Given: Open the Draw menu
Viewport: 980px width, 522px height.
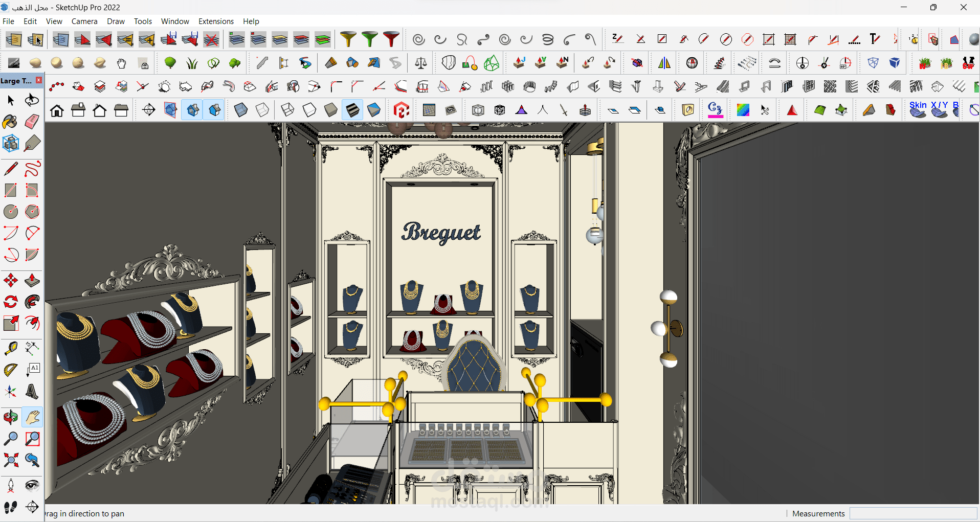Looking at the screenshot, I should pyautogui.click(x=116, y=21).
